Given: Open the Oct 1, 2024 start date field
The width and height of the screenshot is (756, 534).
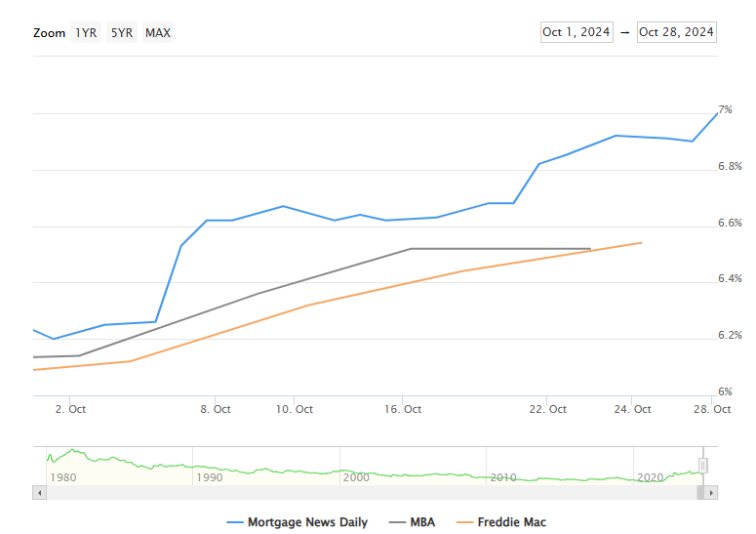Looking at the screenshot, I should click(576, 32).
